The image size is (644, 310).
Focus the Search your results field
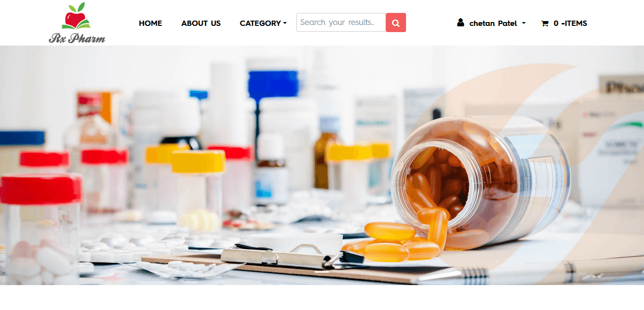point(341,23)
